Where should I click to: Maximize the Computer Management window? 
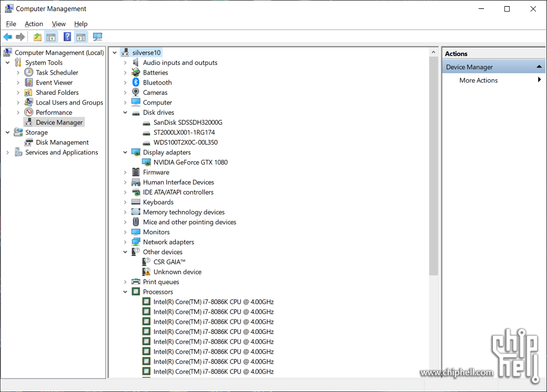pyautogui.click(x=507, y=9)
